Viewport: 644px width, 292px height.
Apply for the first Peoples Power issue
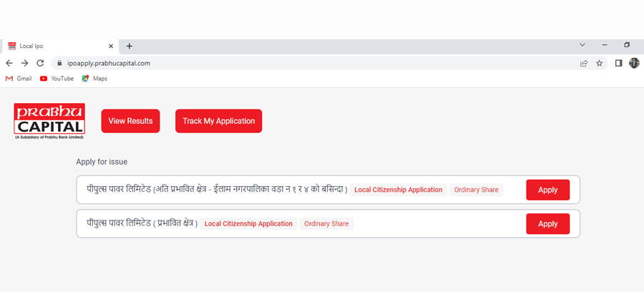(547, 190)
